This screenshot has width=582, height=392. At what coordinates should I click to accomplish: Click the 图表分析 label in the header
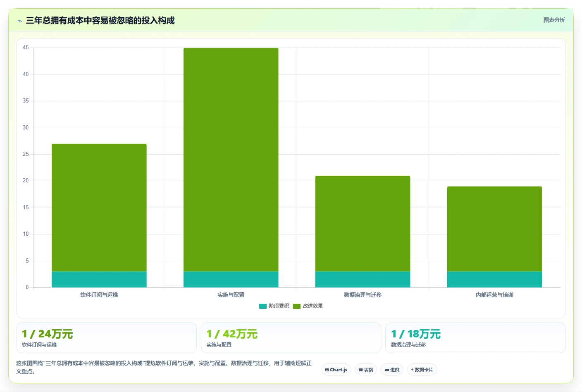click(554, 20)
